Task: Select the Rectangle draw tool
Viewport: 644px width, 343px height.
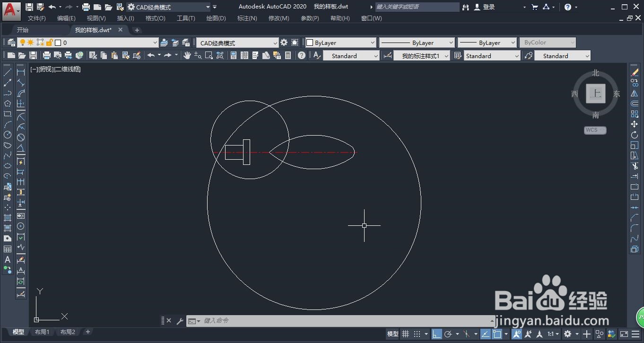Action: (8, 114)
